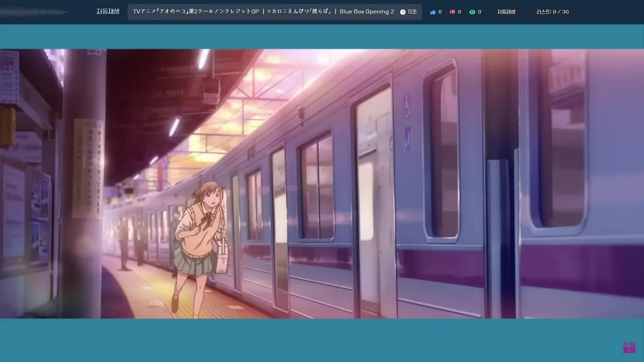The width and height of the screenshot is (644, 362).
Task: Click the pink 登録 subscribe badge
Action: point(629,348)
